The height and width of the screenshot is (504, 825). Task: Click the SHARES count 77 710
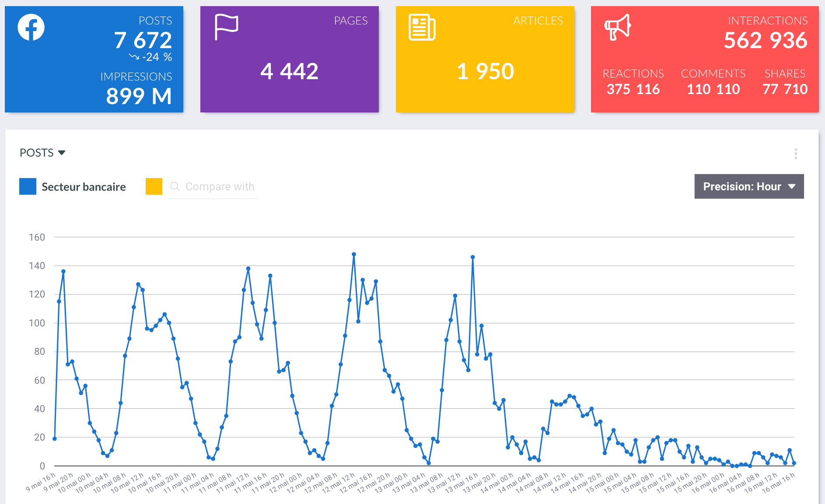tap(785, 89)
